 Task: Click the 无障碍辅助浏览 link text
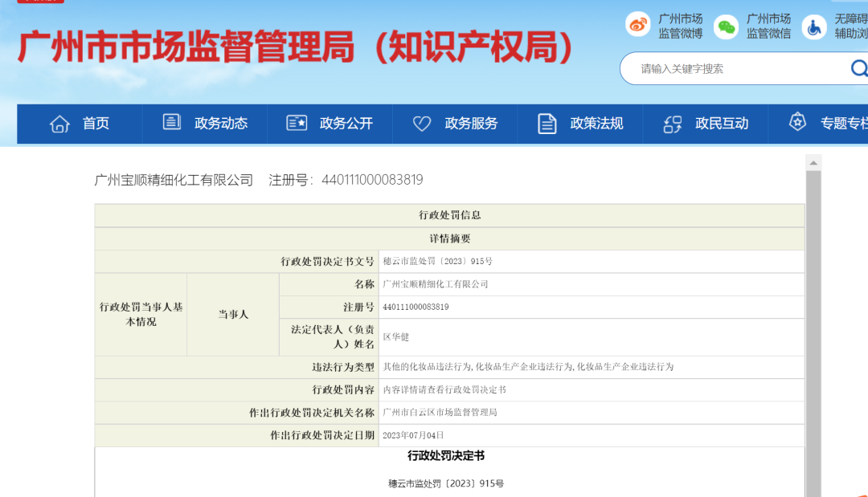[851, 26]
